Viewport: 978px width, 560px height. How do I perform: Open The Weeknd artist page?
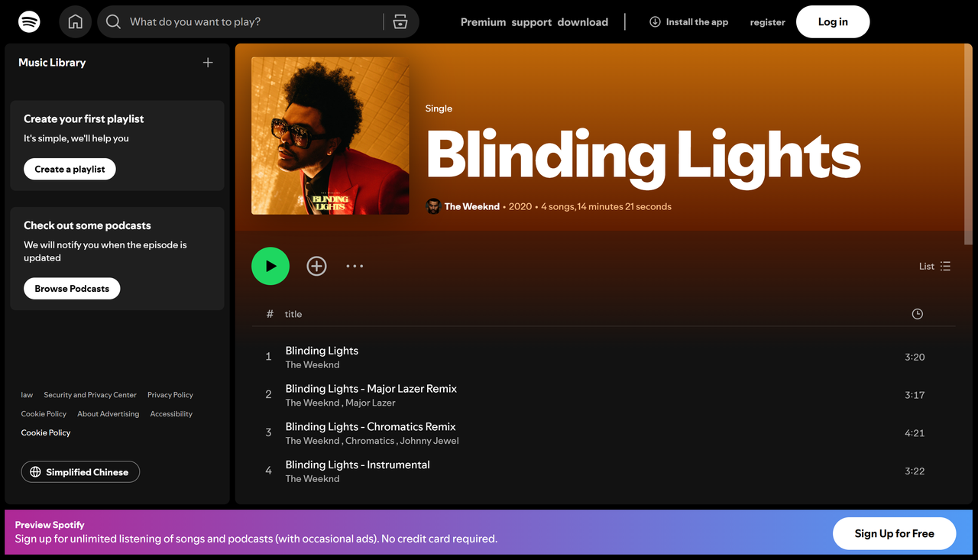tap(471, 206)
